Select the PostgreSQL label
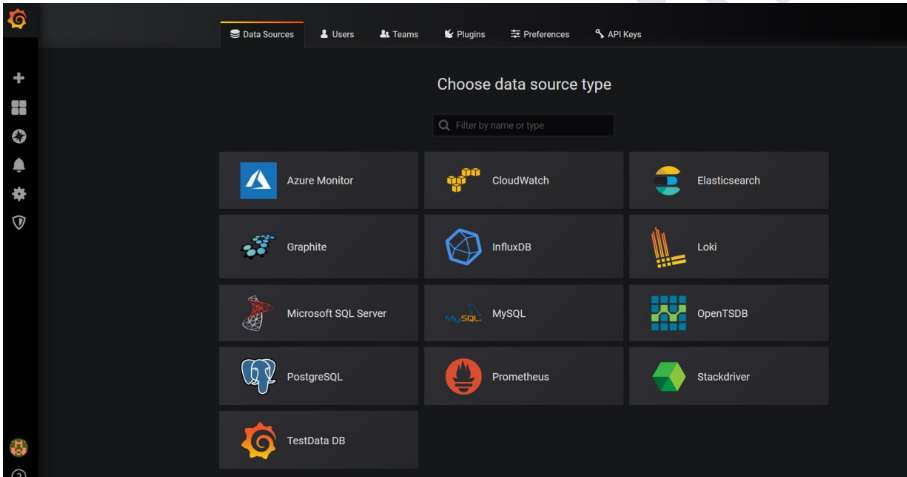 315,377
